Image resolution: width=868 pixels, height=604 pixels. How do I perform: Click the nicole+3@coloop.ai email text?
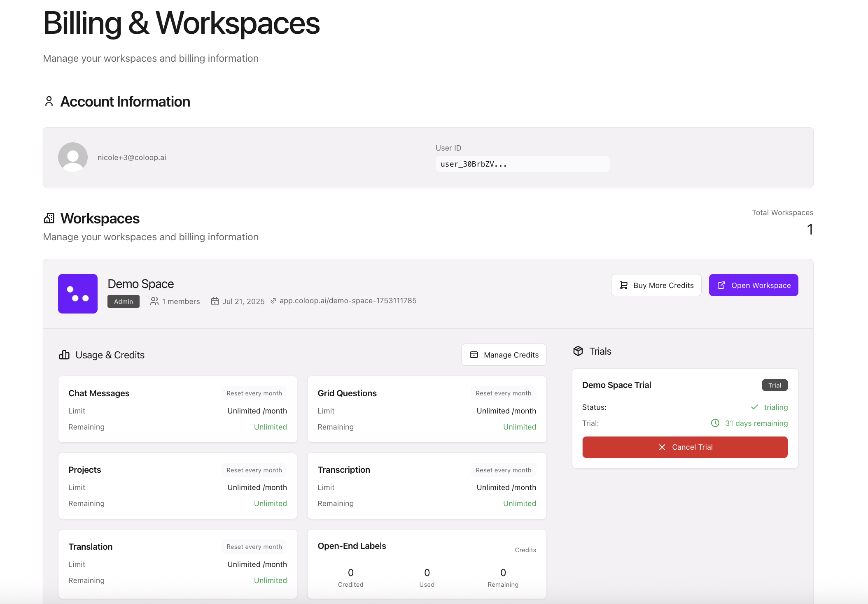[x=132, y=157]
